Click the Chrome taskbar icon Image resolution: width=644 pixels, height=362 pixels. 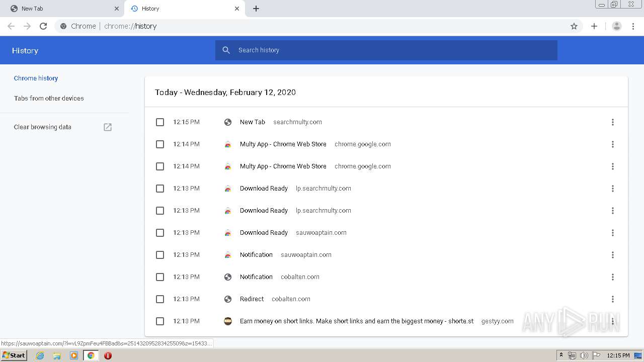pos(91,355)
